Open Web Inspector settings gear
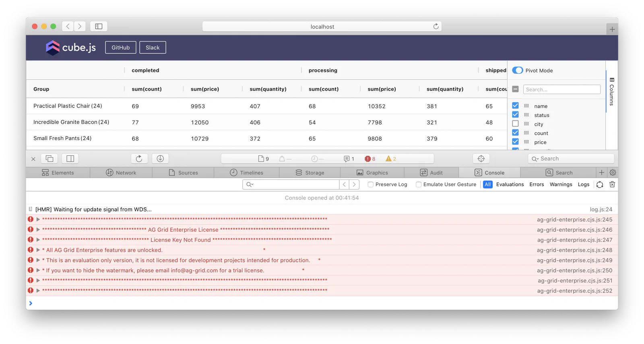The image size is (644, 344). pos(613,173)
